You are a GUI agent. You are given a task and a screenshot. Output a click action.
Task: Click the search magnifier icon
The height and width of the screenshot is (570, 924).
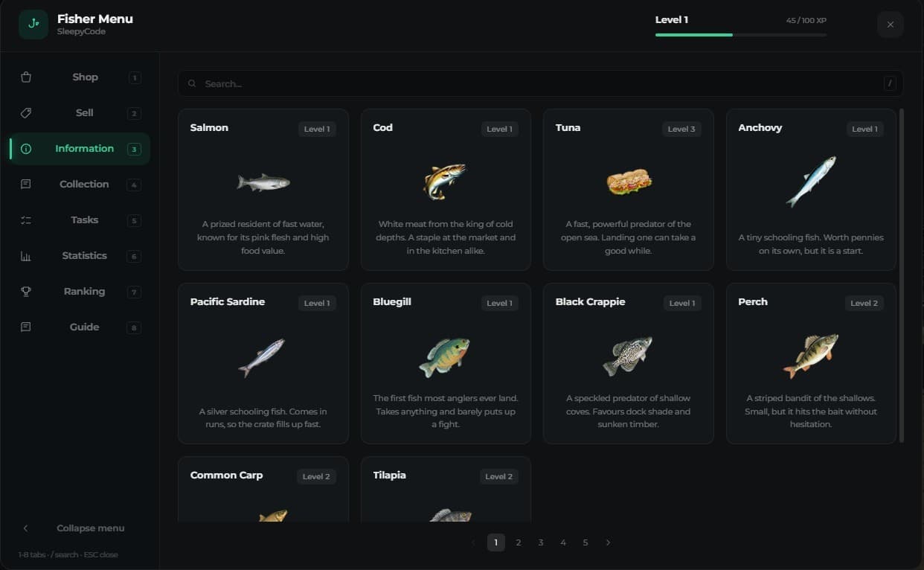point(192,84)
